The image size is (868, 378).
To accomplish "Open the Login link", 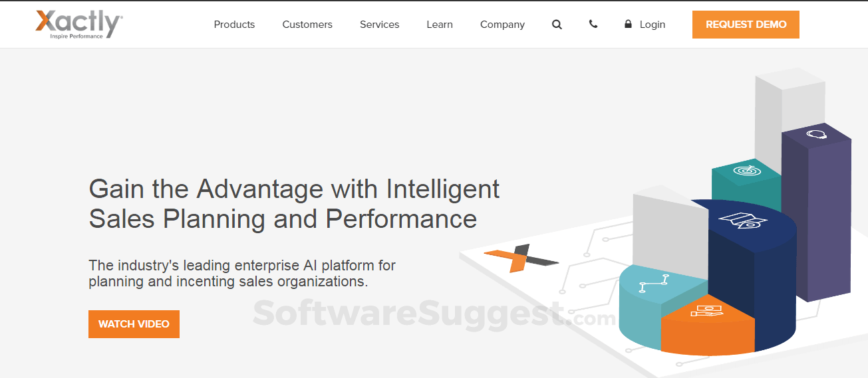I will (x=652, y=25).
